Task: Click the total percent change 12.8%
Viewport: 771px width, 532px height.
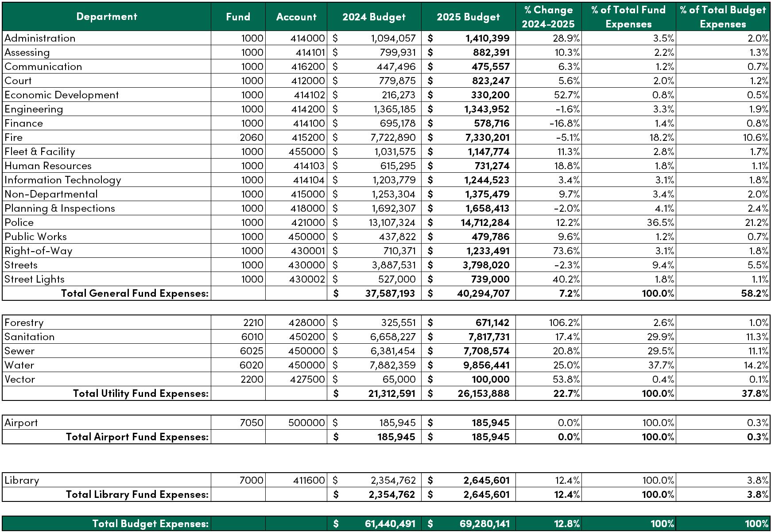Action: click(567, 524)
